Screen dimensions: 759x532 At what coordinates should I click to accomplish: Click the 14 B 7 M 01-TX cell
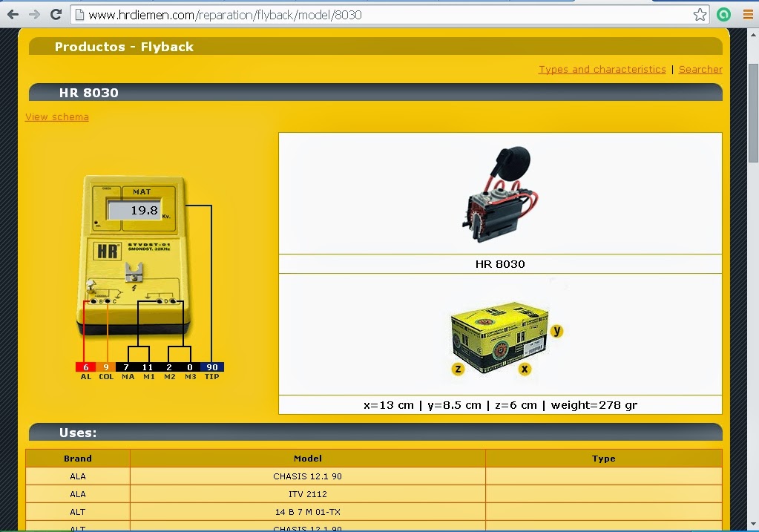pos(308,512)
